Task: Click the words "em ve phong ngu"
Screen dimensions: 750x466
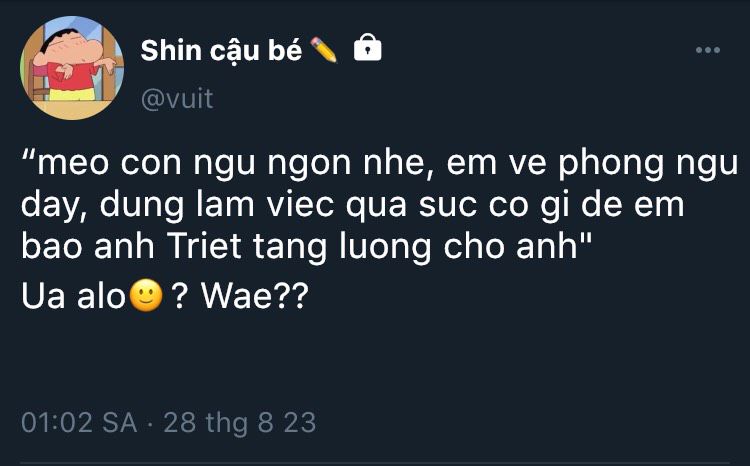Action: point(593,164)
